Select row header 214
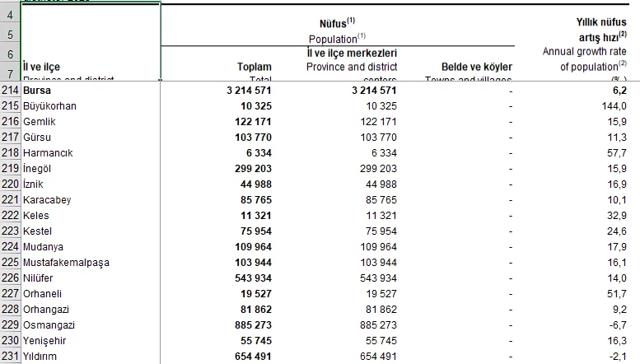The height and width of the screenshot is (364, 640). tap(10, 91)
